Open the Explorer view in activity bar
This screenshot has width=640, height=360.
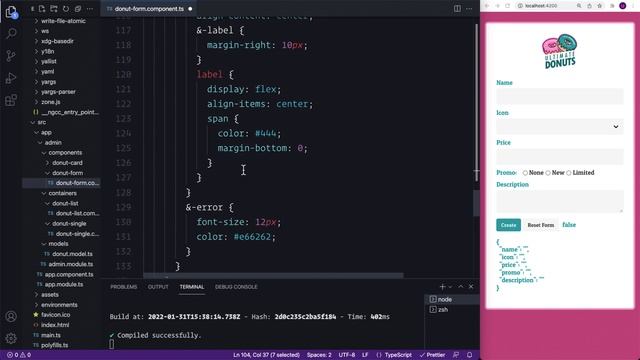coord(11,12)
